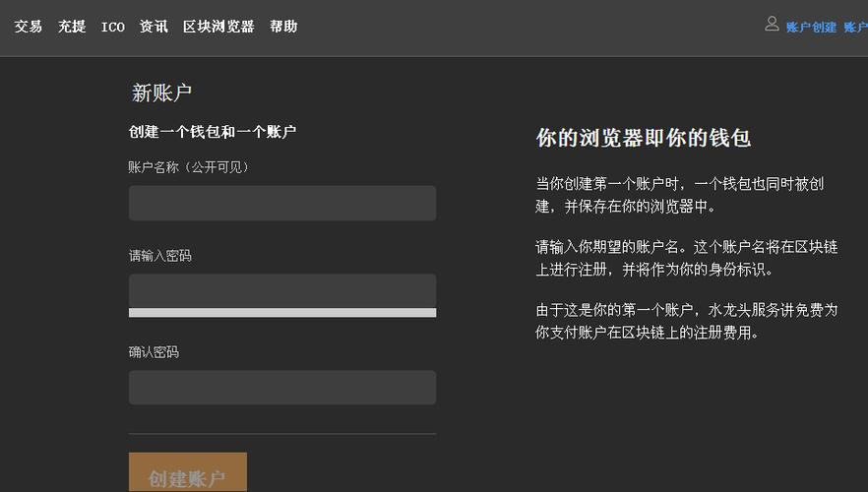The width and height of the screenshot is (868, 492).
Task: Click the password strength bar
Action: point(281,313)
